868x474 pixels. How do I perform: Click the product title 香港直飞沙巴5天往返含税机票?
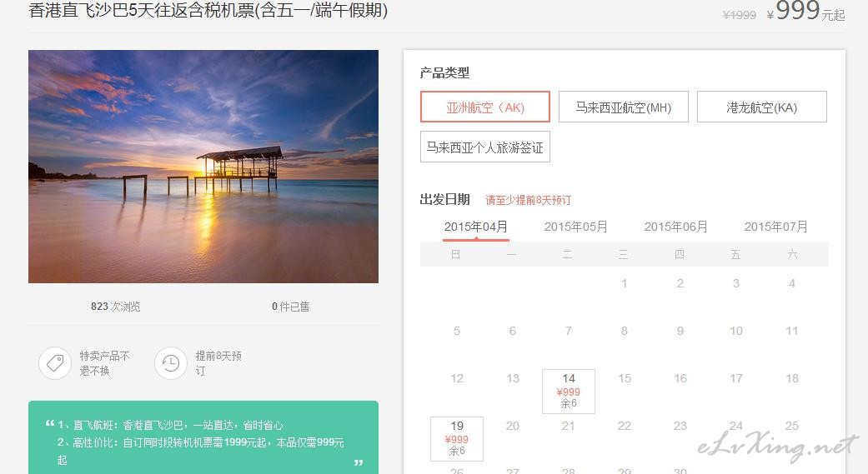tap(208, 10)
